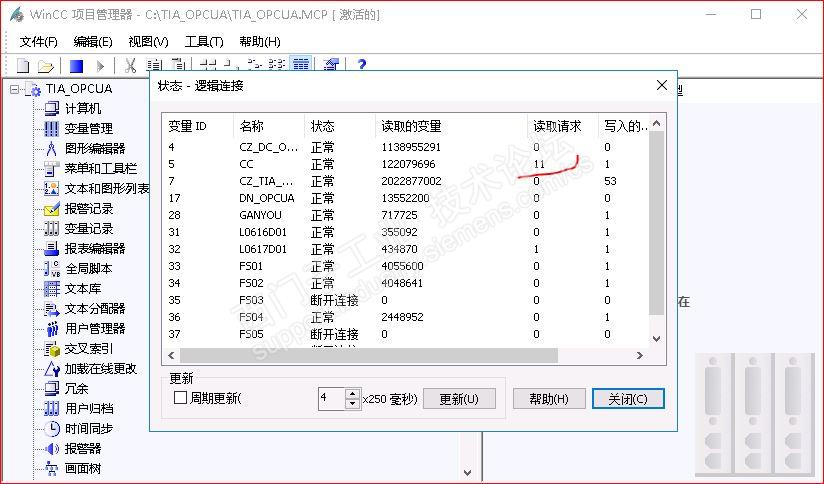Sort by the 状态 column header
The width and height of the screenshot is (824, 484).
coord(339,126)
